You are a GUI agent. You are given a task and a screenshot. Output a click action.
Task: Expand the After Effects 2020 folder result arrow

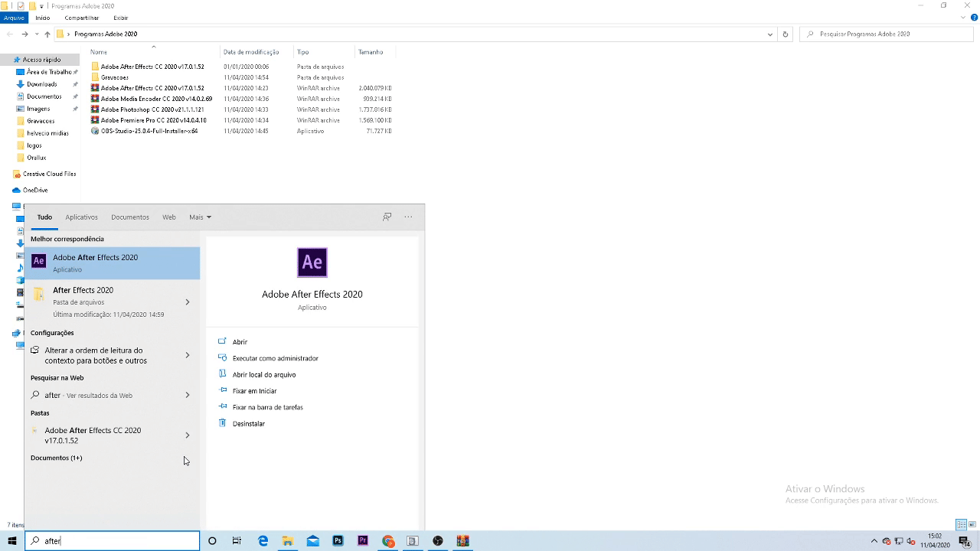tap(188, 302)
